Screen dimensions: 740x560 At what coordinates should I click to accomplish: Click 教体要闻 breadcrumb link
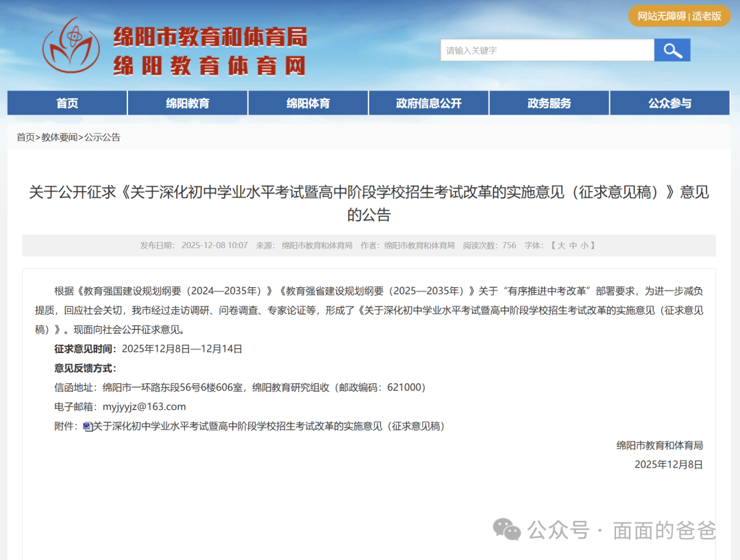pyautogui.click(x=60, y=137)
